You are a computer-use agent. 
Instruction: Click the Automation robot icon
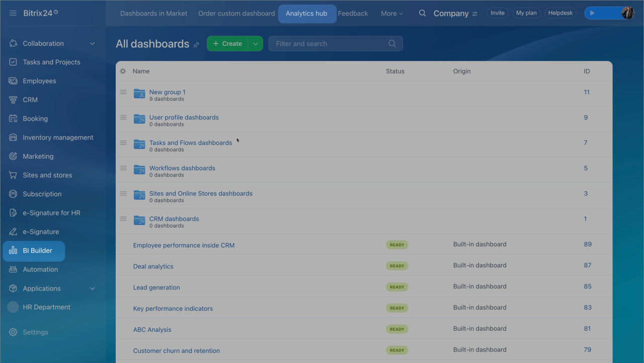(13, 269)
